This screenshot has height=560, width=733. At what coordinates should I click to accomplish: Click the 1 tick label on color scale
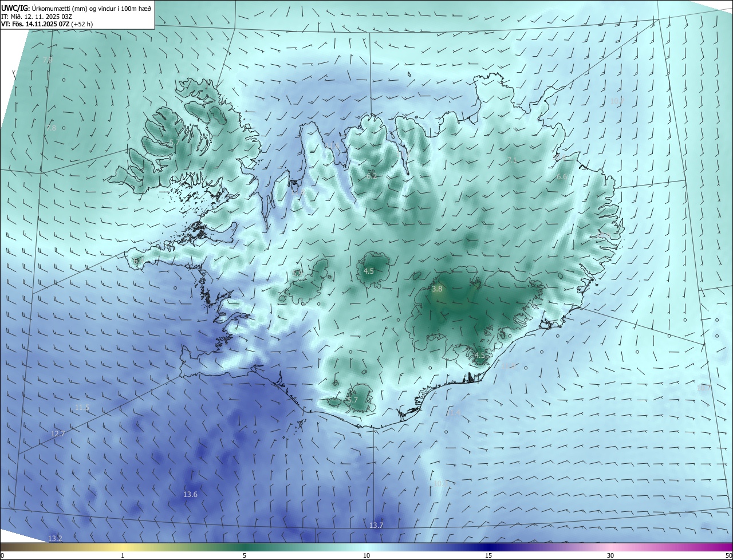(x=123, y=555)
